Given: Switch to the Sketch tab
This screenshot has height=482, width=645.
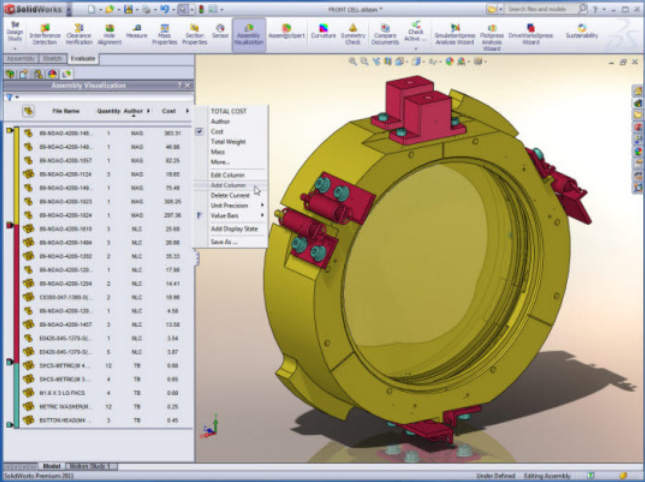Looking at the screenshot, I should click(x=52, y=59).
